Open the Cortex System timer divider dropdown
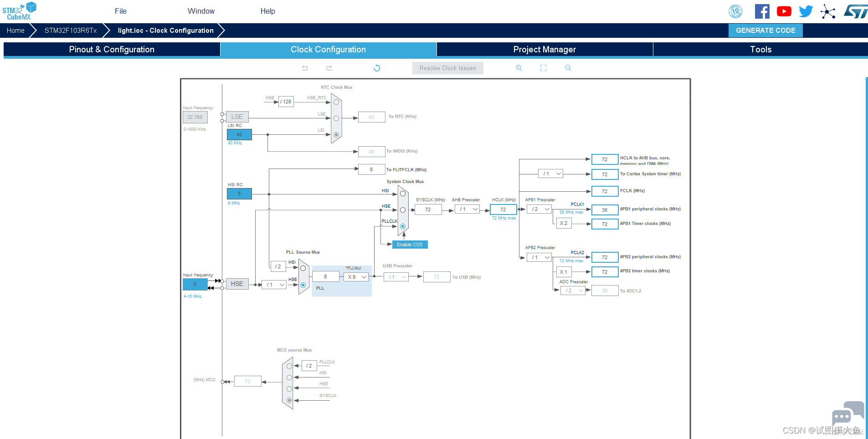 [550, 174]
